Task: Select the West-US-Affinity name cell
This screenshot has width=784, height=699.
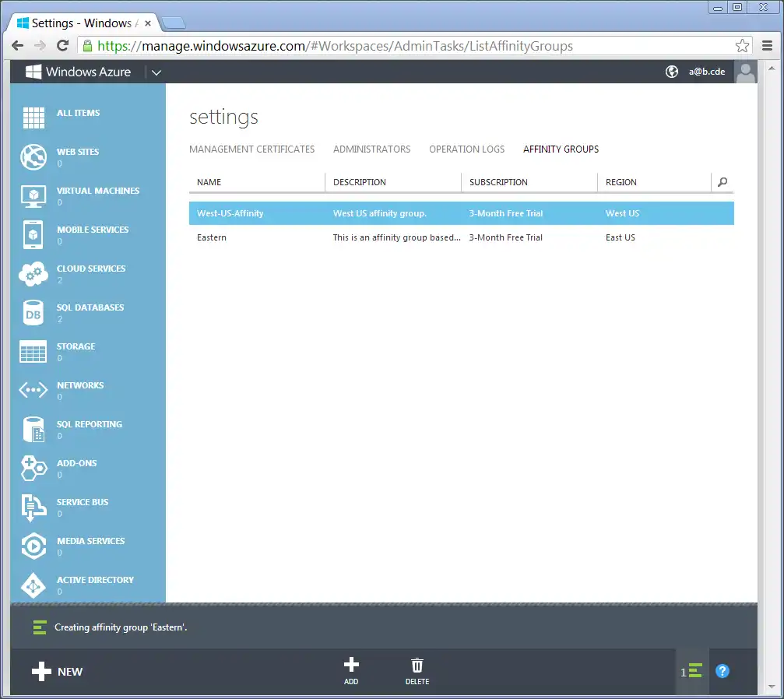Action: point(230,213)
